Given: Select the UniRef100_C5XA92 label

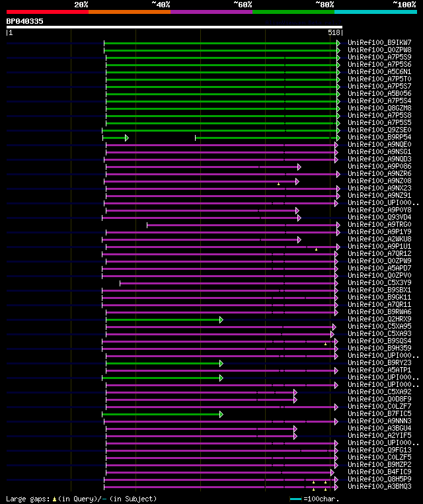Looking at the screenshot, I should coord(379,392).
